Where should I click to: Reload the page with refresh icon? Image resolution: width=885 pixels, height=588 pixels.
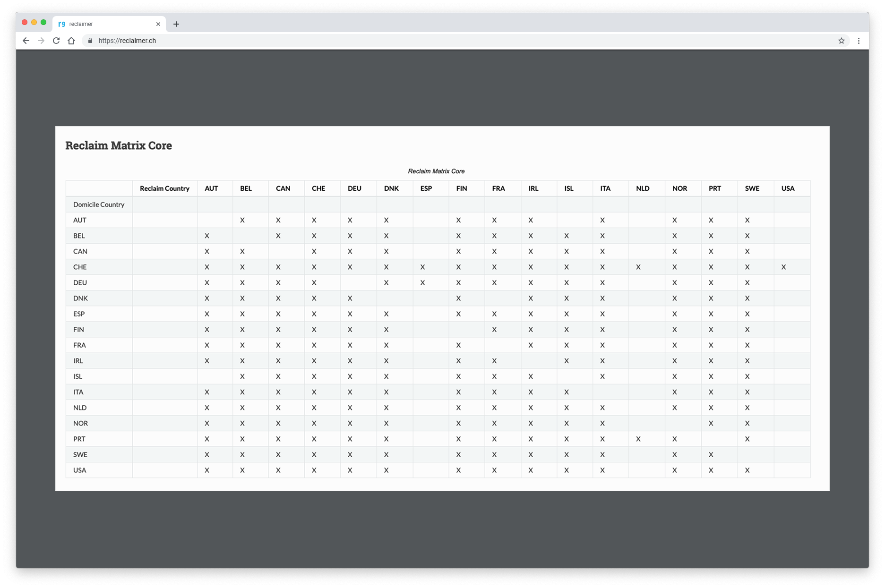click(56, 41)
